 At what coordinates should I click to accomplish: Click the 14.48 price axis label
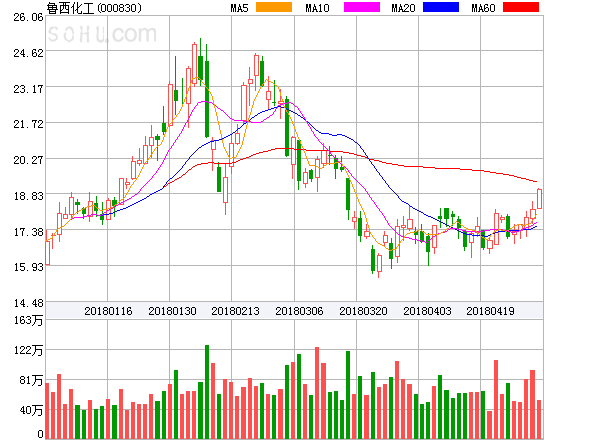pos(28,303)
